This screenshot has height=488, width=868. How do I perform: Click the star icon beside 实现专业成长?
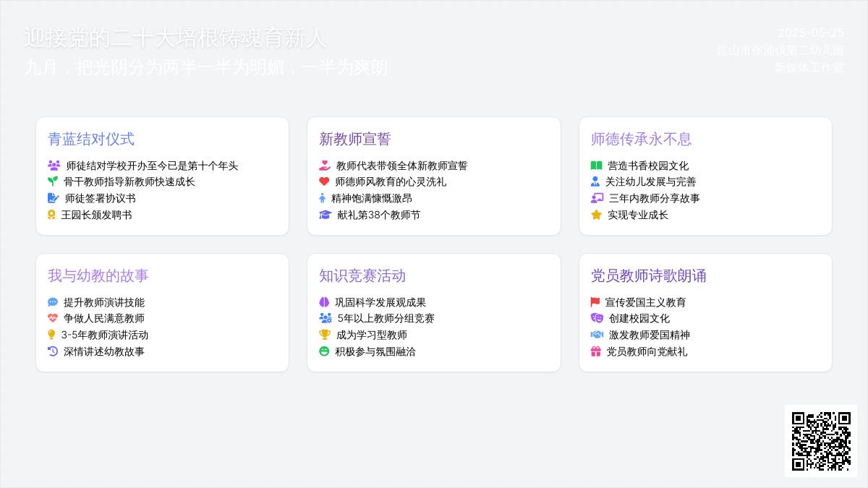596,215
